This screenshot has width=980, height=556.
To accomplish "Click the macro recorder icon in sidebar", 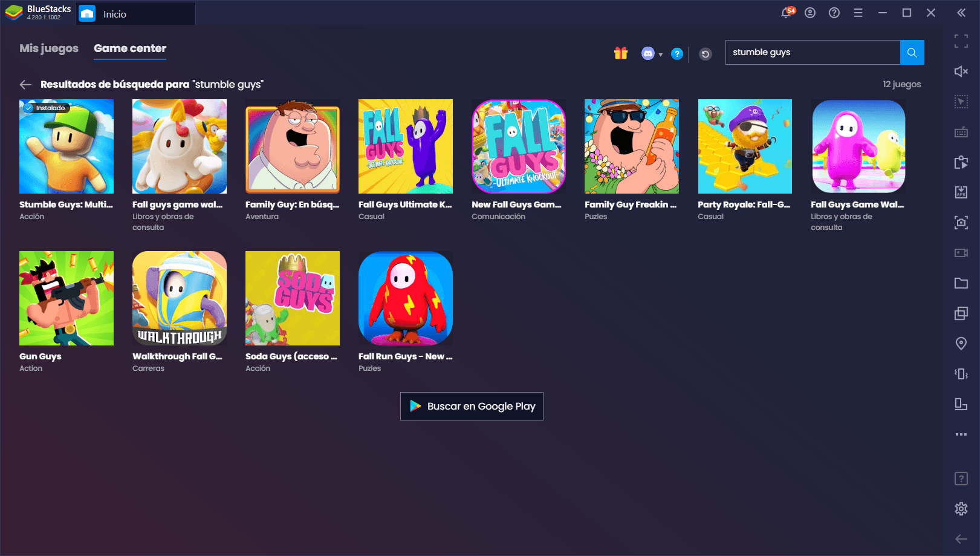I will pyautogui.click(x=961, y=162).
